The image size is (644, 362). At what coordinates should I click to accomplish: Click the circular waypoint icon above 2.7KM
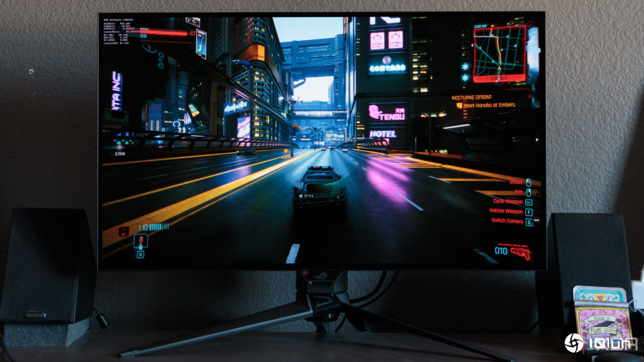click(x=119, y=147)
